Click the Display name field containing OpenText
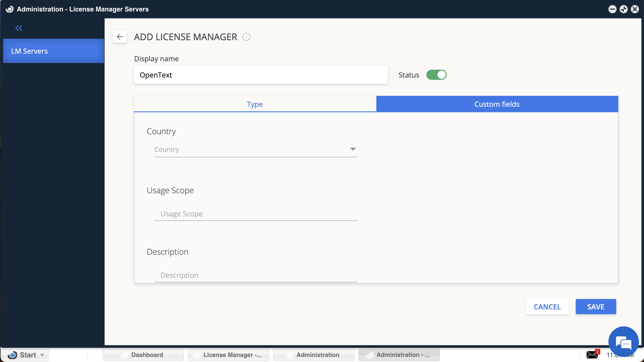The width and height of the screenshot is (644, 362). pyautogui.click(x=260, y=75)
